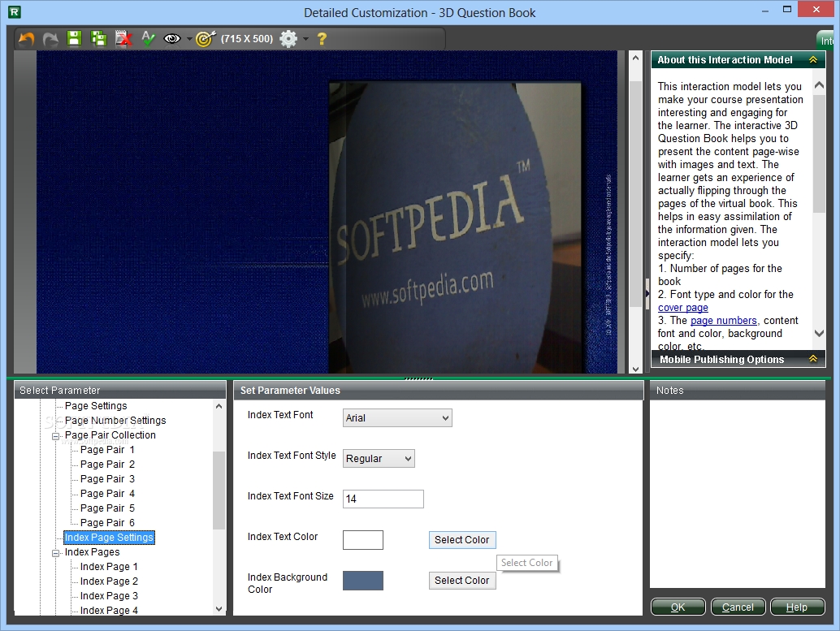The width and height of the screenshot is (840, 631).
Task: Open Index Text Font Style dropdown
Action: click(x=379, y=459)
